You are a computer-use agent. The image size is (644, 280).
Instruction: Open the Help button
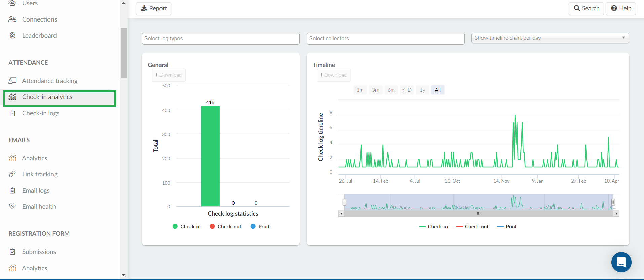[x=621, y=9]
